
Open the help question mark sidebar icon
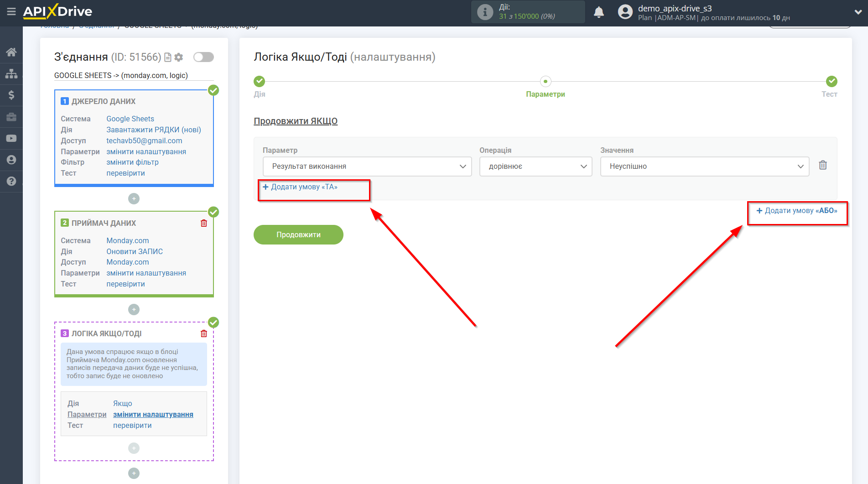(x=11, y=181)
